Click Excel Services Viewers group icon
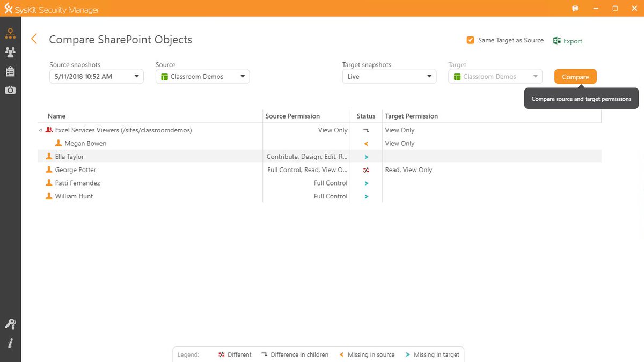The image size is (644, 362). (x=49, y=130)
